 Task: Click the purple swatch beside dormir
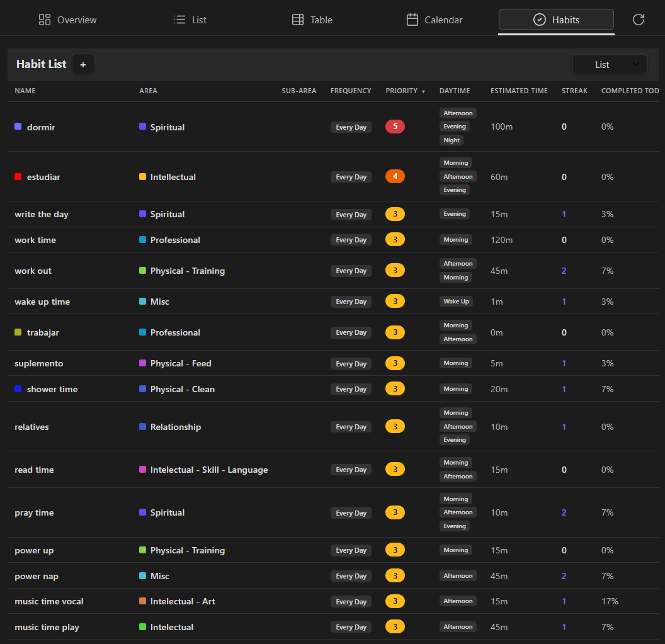[18, 127]
